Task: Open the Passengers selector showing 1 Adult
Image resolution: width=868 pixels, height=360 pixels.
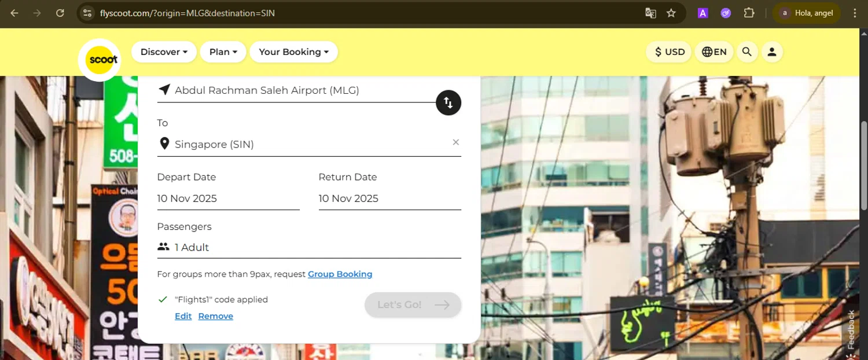Action: (309, 248)
